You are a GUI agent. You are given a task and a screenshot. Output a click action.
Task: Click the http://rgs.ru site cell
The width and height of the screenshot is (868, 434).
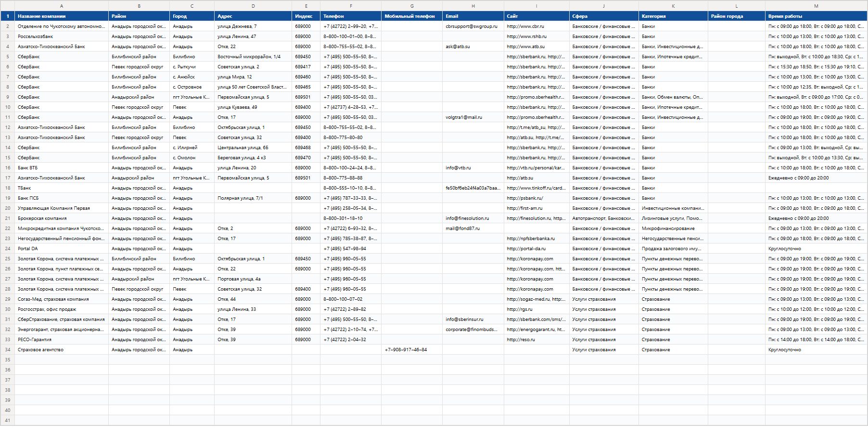point(536,309)
